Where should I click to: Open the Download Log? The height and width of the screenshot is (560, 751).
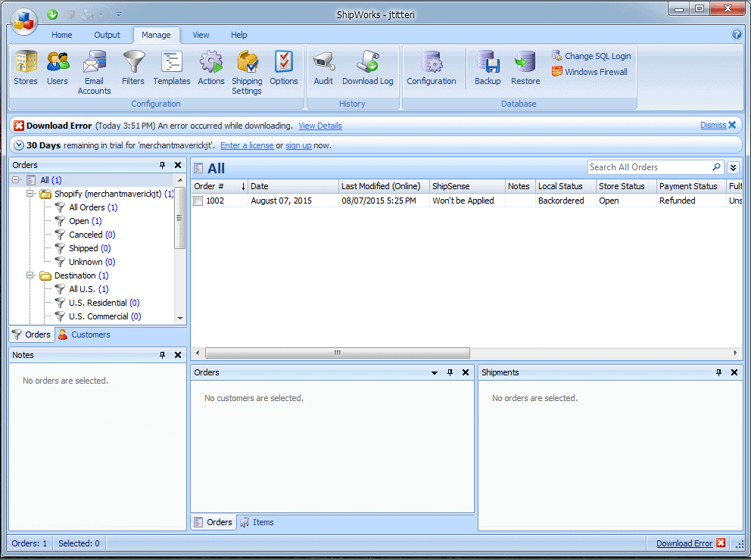368,68
